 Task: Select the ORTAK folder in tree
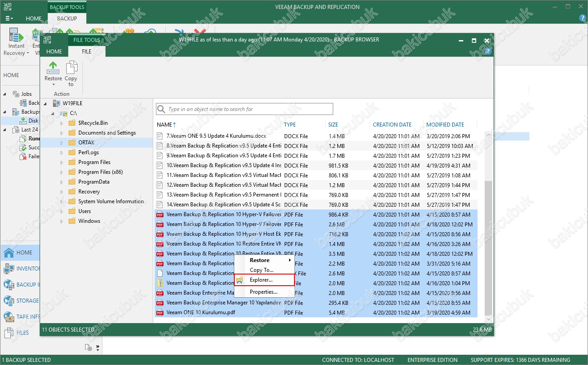(x=83, y=143)
